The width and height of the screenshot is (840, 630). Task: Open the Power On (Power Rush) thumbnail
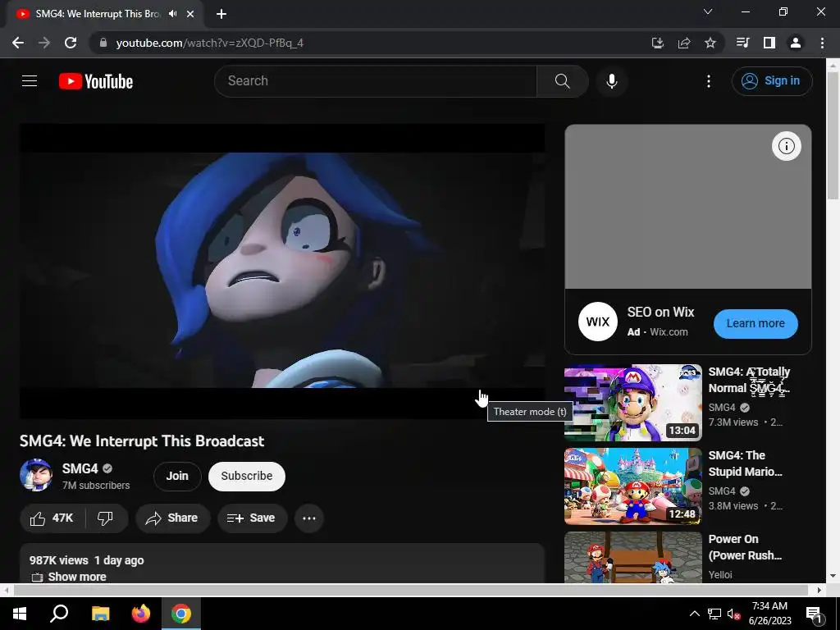632,557
